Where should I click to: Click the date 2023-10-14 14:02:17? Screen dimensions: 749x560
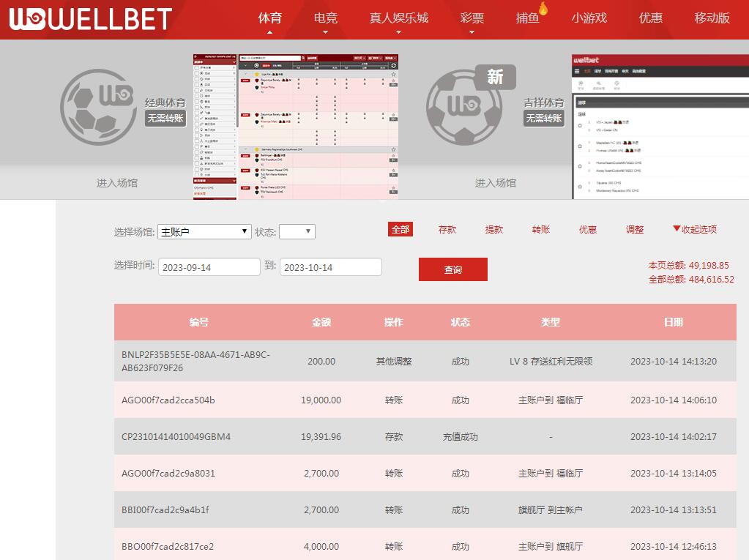(674, 437)
